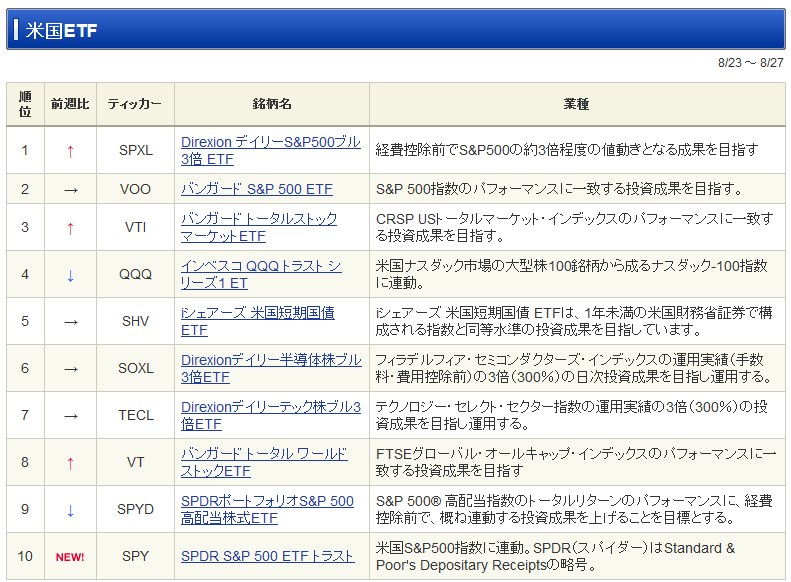Open Direxion デイリーS&P500ブル3倍 ETF link
This screenshot has width=791, height=582.
click(271, 150)
